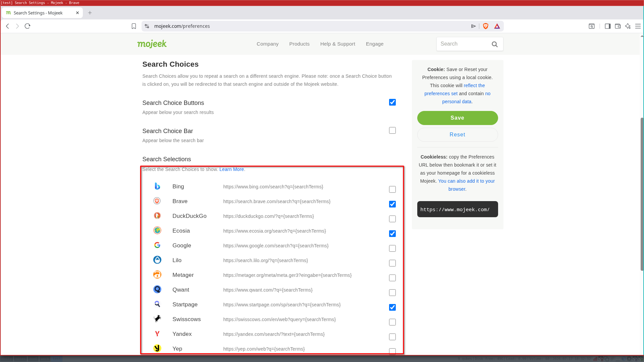Click the Bing logo icon

coord(157,186)
